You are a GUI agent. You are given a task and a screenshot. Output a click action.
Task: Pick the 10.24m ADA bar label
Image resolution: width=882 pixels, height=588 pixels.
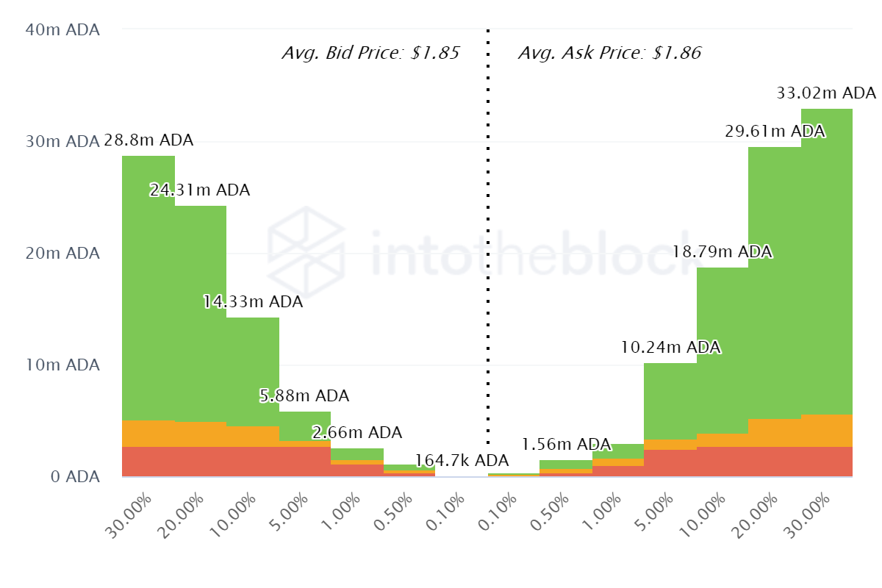pyautogui.click(x=670, y=347)
